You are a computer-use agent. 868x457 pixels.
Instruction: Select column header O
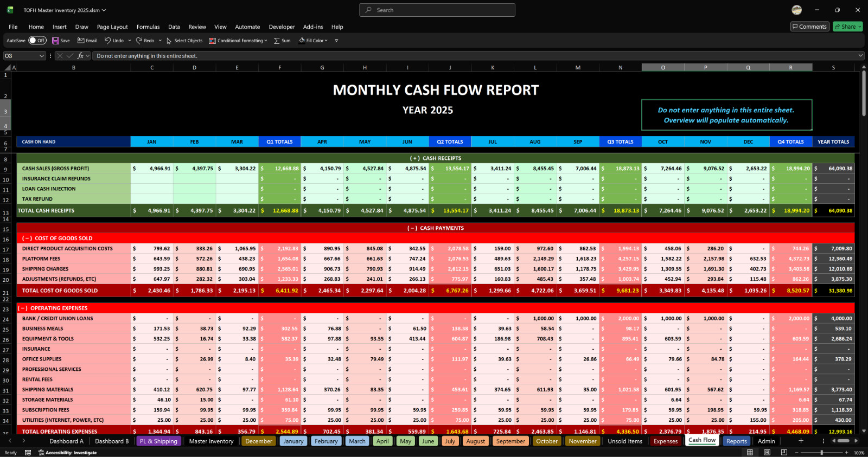point(663,68)
